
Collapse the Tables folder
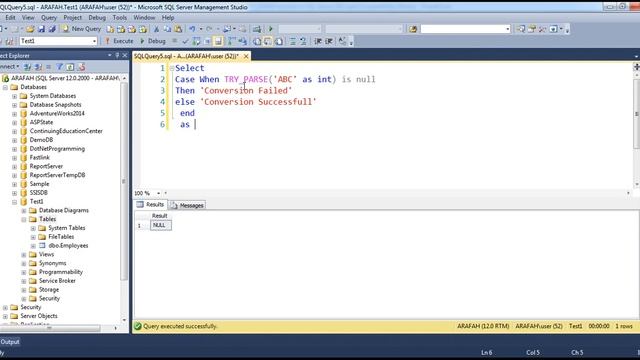click(x=24, y=220)
